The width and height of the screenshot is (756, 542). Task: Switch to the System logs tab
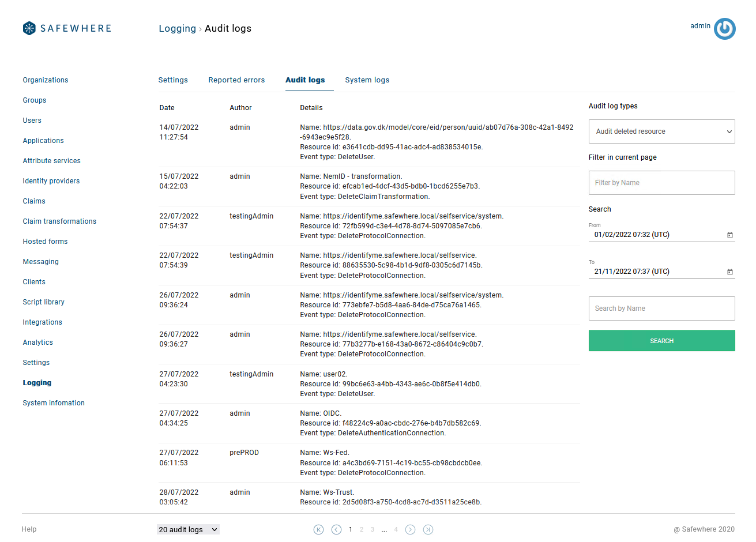click(367, 80)
